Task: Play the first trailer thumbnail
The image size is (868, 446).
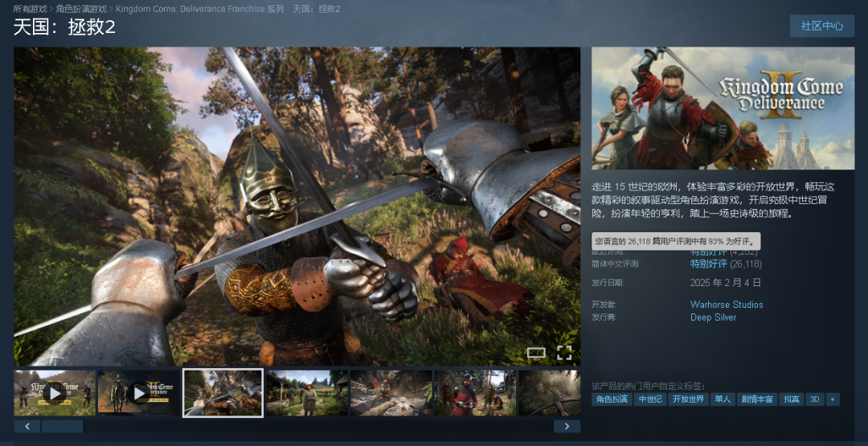Action: (55, 393)
